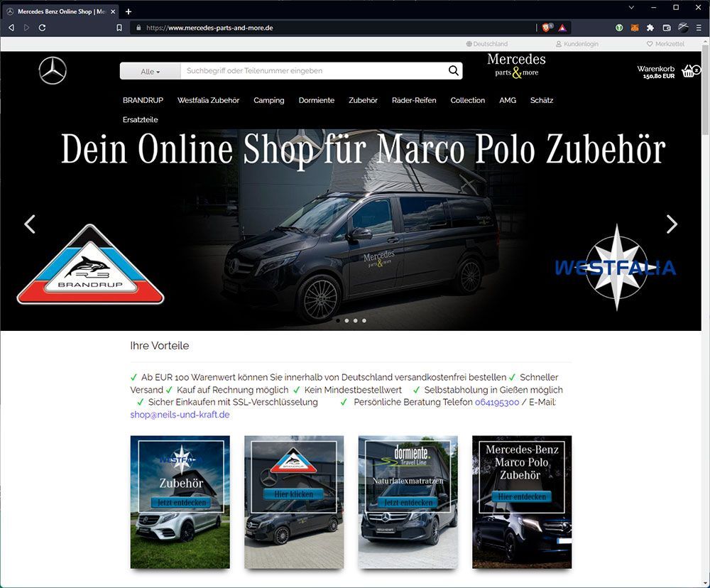Screen dimensions: 710x588
Task: Click the BRANDRUP triangle logo in the banner
Action: tap(91, 265)
